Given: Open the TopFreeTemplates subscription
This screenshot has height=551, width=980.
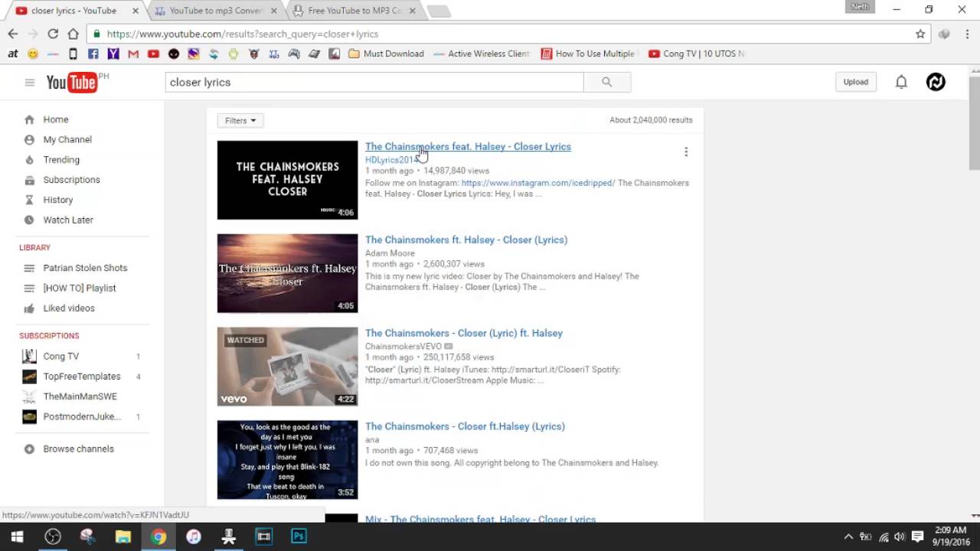Looking at the screenshot, I should tap(82, 377).
